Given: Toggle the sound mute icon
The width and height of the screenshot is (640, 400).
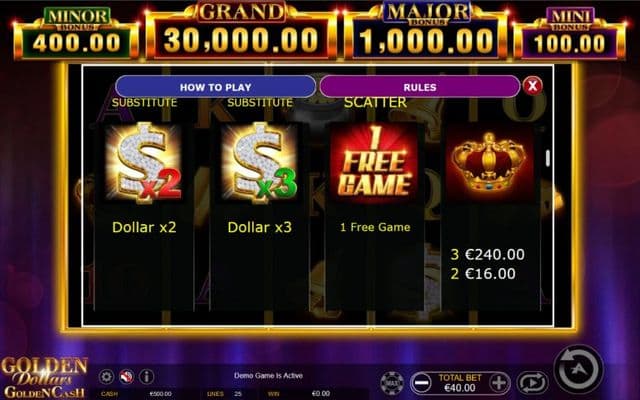Looking at the screenshot, I should (127, 376).
